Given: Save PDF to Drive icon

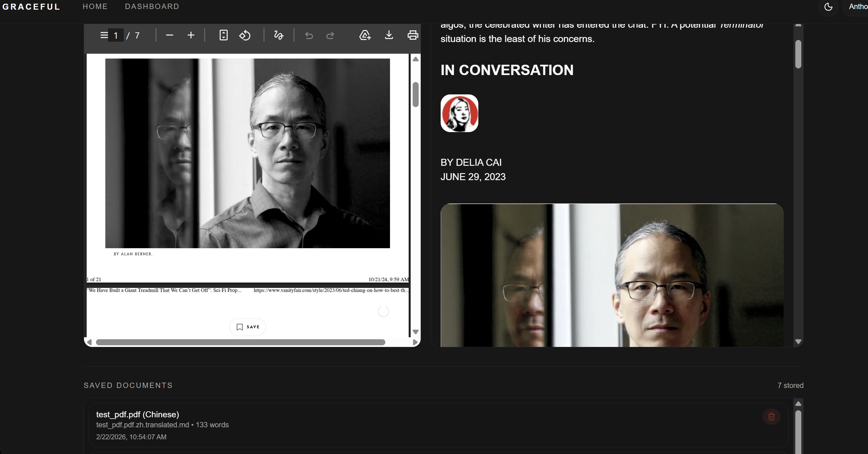Looking at the screenshot, I should click(x=365, y=35).
